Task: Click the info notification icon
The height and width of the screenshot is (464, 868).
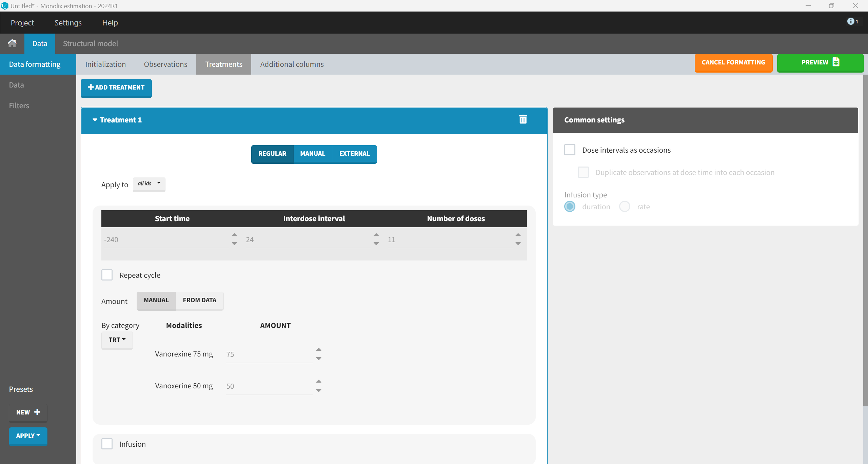Action: [851, 21]
